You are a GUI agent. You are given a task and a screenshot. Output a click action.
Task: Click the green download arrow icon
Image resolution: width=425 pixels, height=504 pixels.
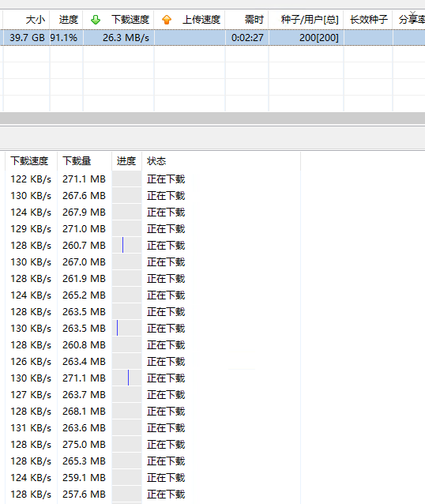click(96, 20)
